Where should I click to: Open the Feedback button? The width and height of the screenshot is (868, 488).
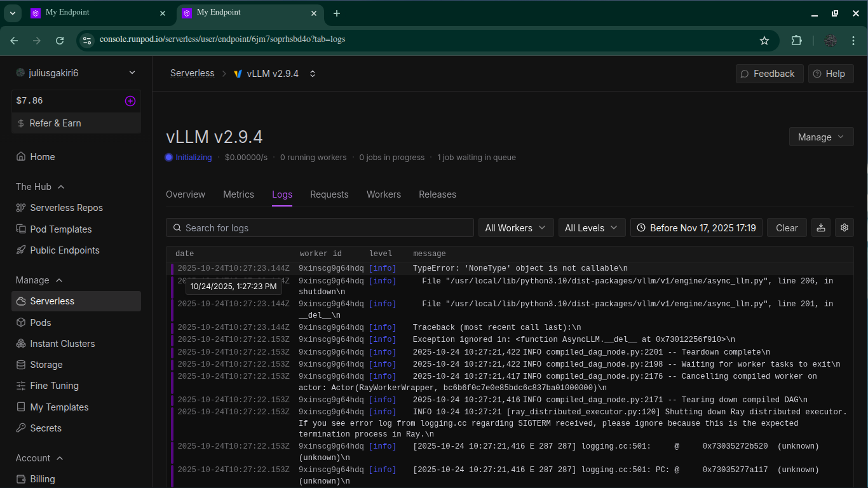click(x=769, y=74)
